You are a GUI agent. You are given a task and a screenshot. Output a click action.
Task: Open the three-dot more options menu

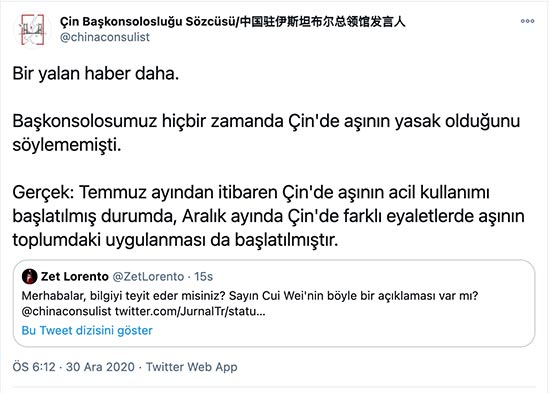527,21
